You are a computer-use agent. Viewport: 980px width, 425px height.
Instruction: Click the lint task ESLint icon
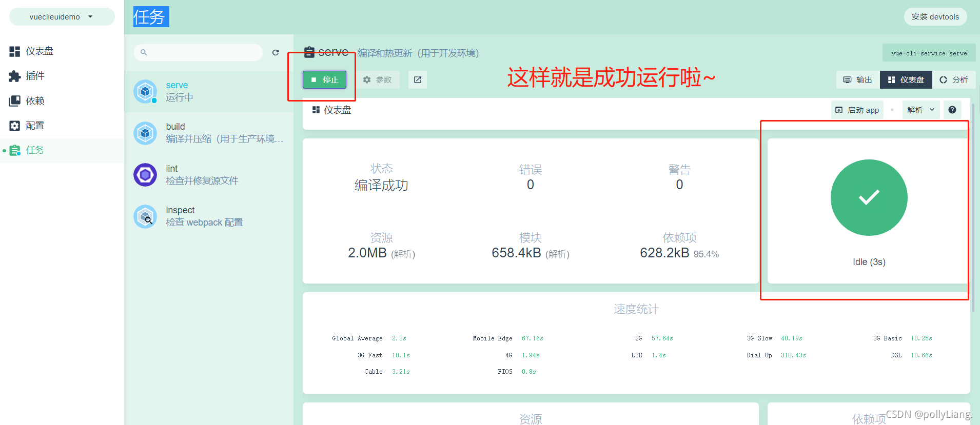coord(145,175)
